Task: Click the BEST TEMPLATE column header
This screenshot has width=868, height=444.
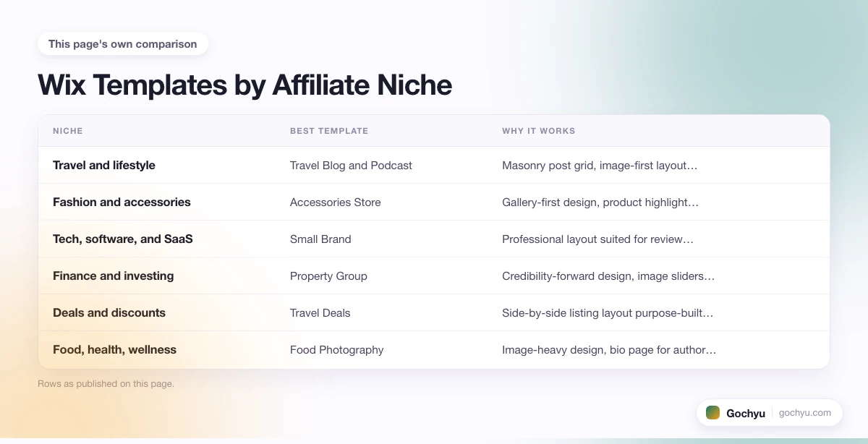Action: coord(329,131)
